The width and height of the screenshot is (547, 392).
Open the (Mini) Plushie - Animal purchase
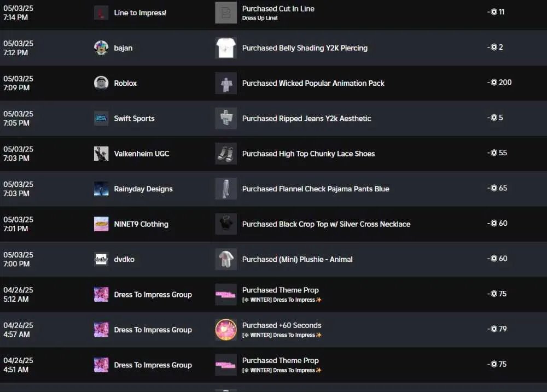coord(297,259)
